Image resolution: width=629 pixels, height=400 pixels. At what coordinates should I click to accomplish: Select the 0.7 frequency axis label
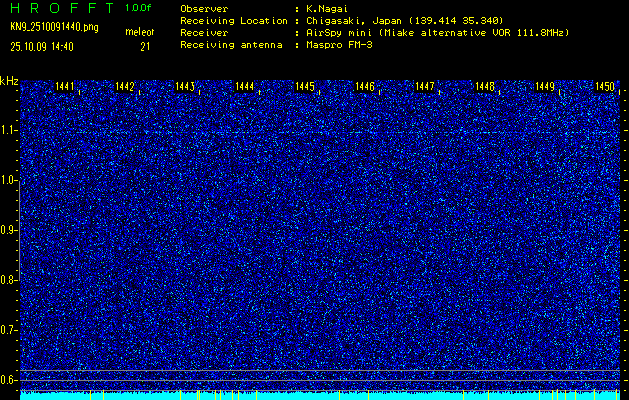tap(9, 330)
